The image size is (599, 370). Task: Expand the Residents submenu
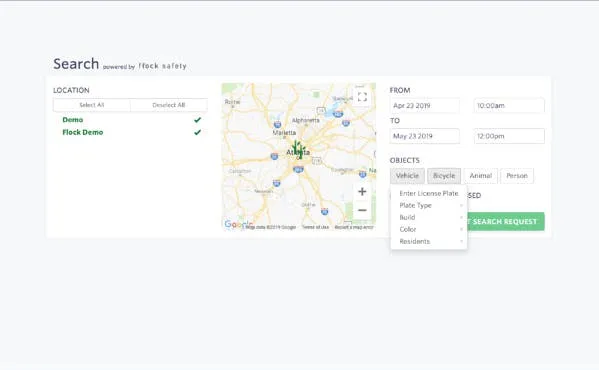point(429,241)
